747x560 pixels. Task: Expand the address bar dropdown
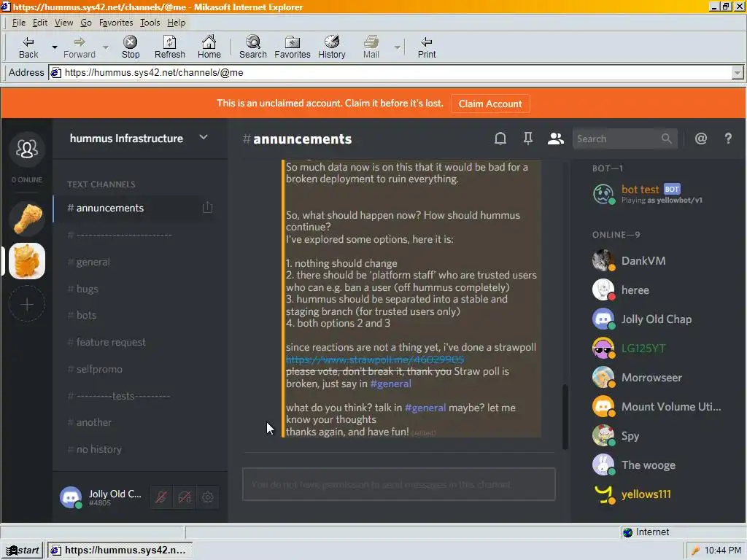pyautogui.click(x=737, y=73)
